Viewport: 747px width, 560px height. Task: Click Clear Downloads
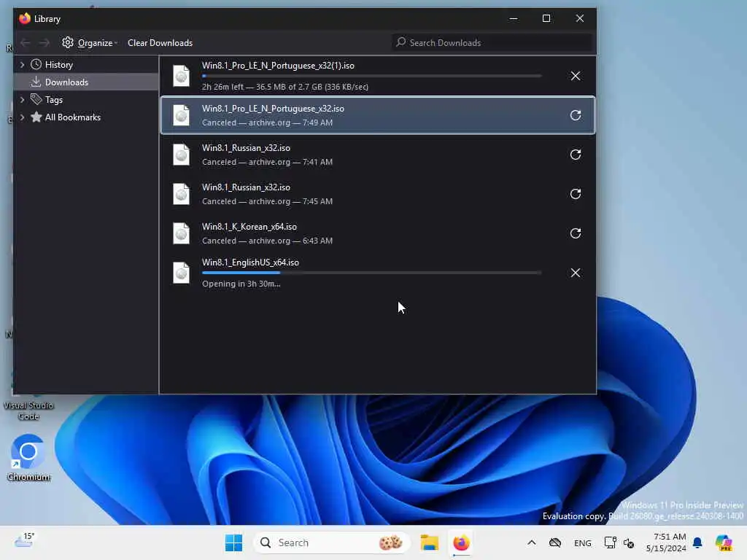[x=160, y=43]
